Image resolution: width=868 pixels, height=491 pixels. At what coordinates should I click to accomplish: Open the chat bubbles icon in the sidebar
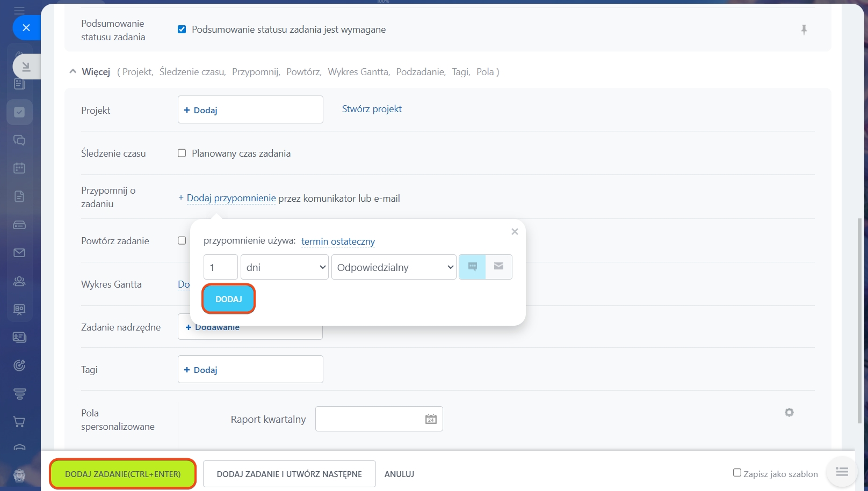tap(19, 140)
